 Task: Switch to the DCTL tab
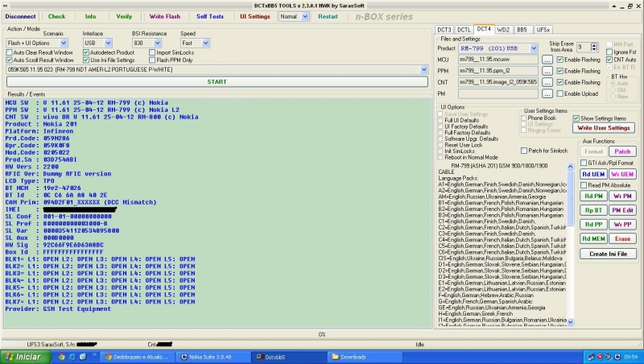point(464,30)
